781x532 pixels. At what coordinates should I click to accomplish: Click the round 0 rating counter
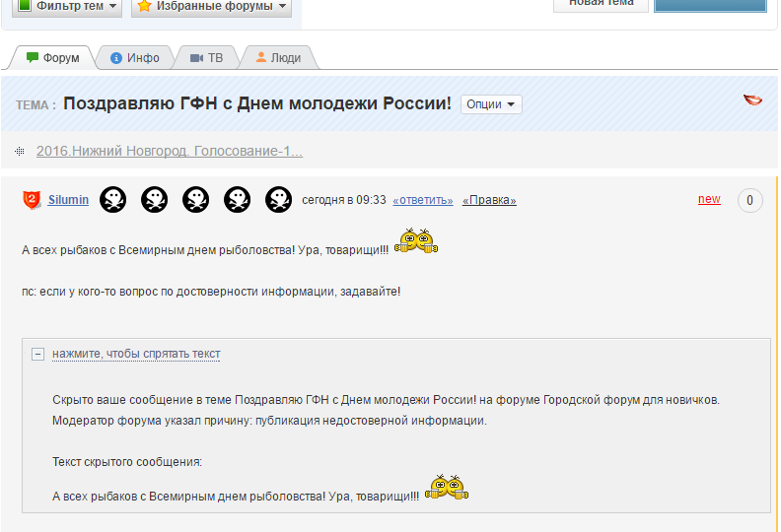click(x=750, y=201)
